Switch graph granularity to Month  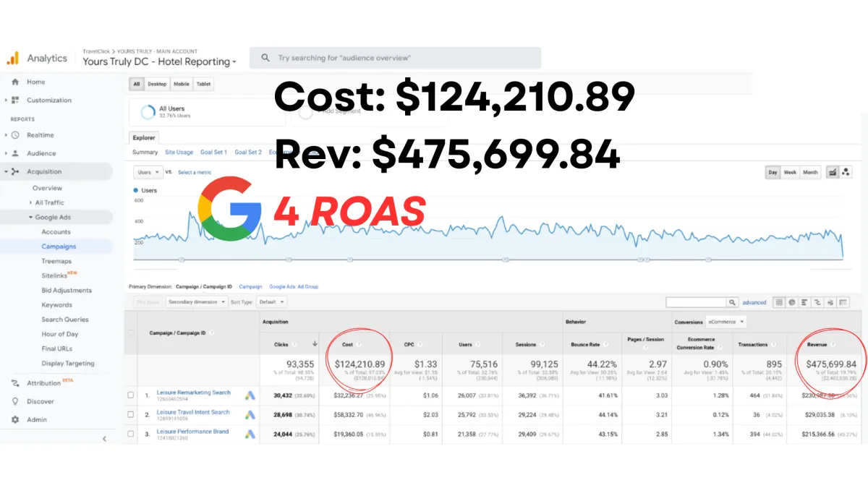(x=810, y=172)
